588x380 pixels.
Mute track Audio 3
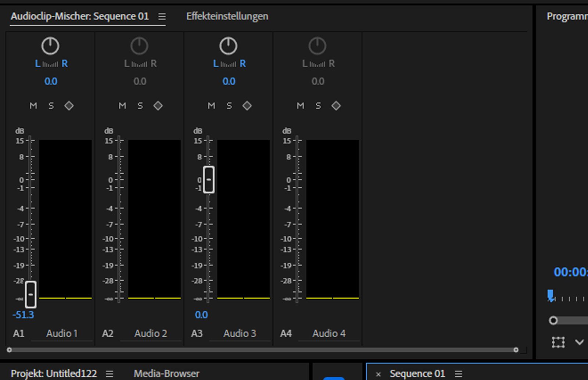click(x=211, y=106)
